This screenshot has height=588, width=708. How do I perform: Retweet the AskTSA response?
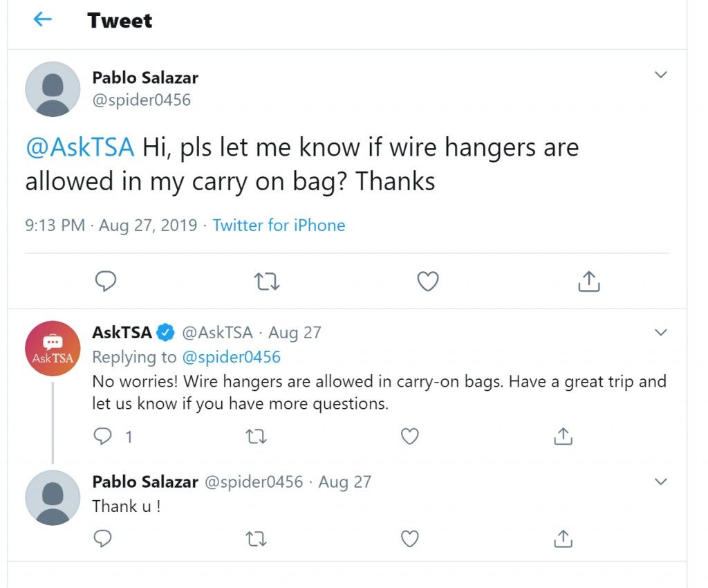pos(256,437)
